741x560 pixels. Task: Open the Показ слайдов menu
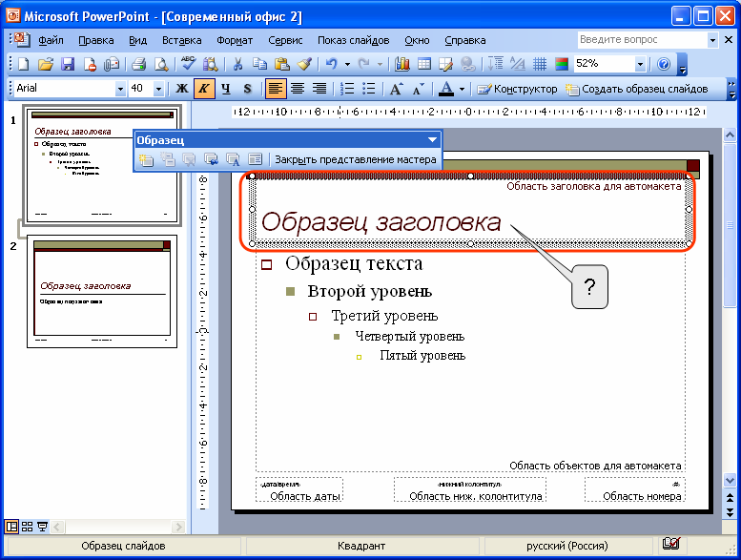[x=354, y=41]
